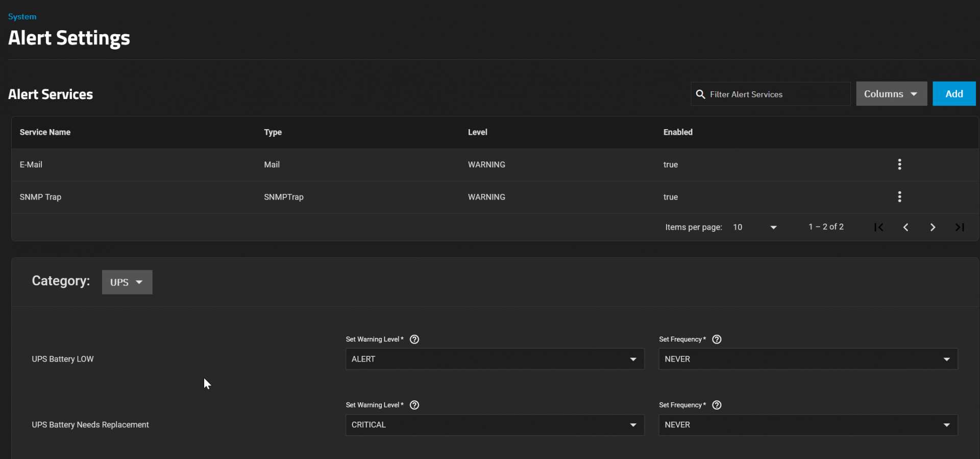Add a new alert service
This screenshot has width=980, height=459.
pyautogui.click(x=954, y=94)
